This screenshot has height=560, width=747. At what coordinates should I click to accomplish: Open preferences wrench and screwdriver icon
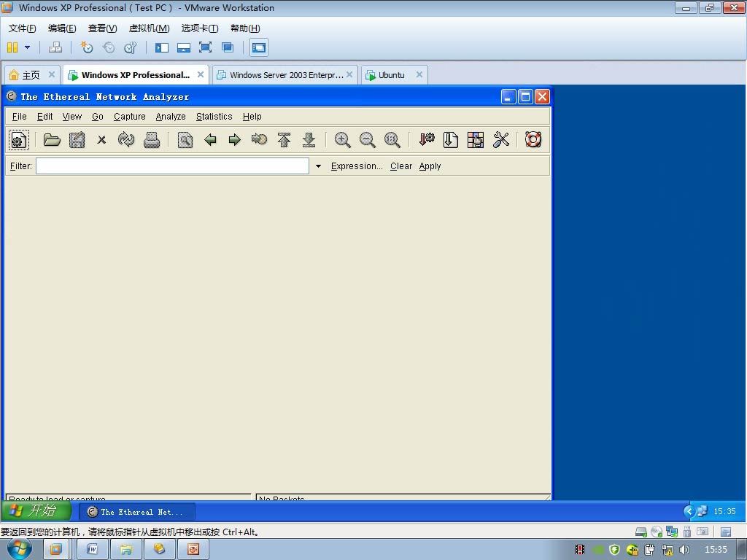pyautogui.click(x=500, y=139)
